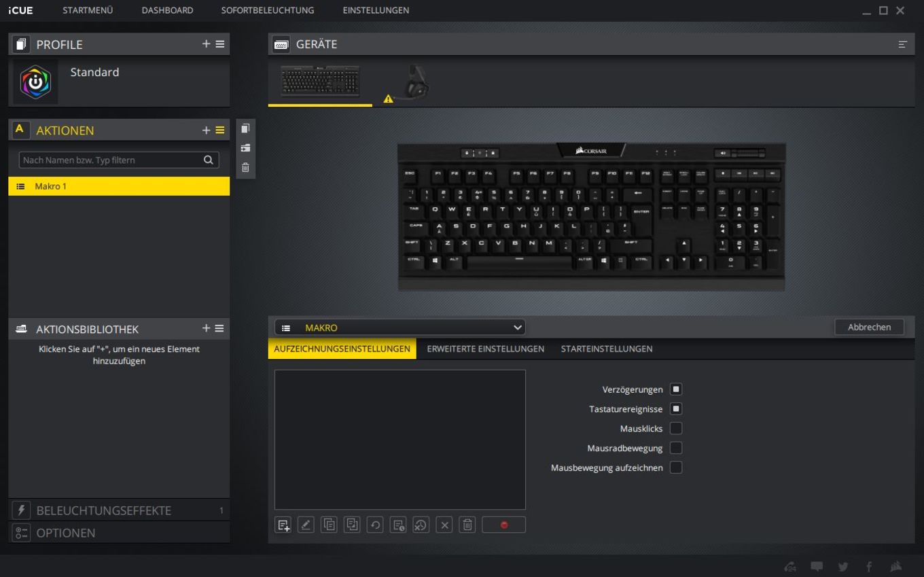Open the Aktionsbibliothek hamburger menu
924x577 pixels.
click(x=219, y=328)
